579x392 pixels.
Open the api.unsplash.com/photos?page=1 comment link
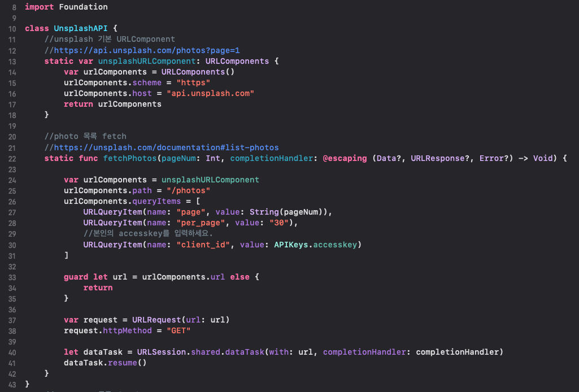click(x=147, y=50)
